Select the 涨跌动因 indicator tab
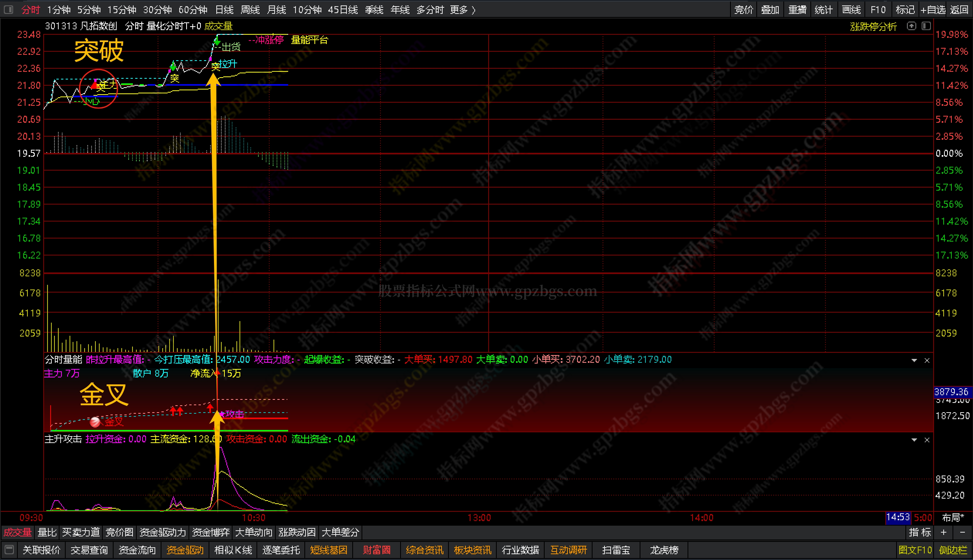 point(297,533)
